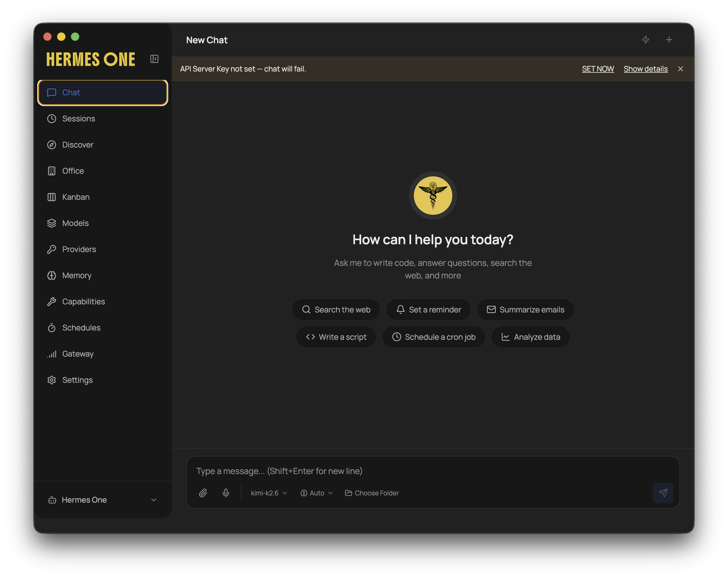The width and height of the screenshot is (728, 578).
Task: Click the Hermes caduceus logo avatar
Action: (433, 196)
